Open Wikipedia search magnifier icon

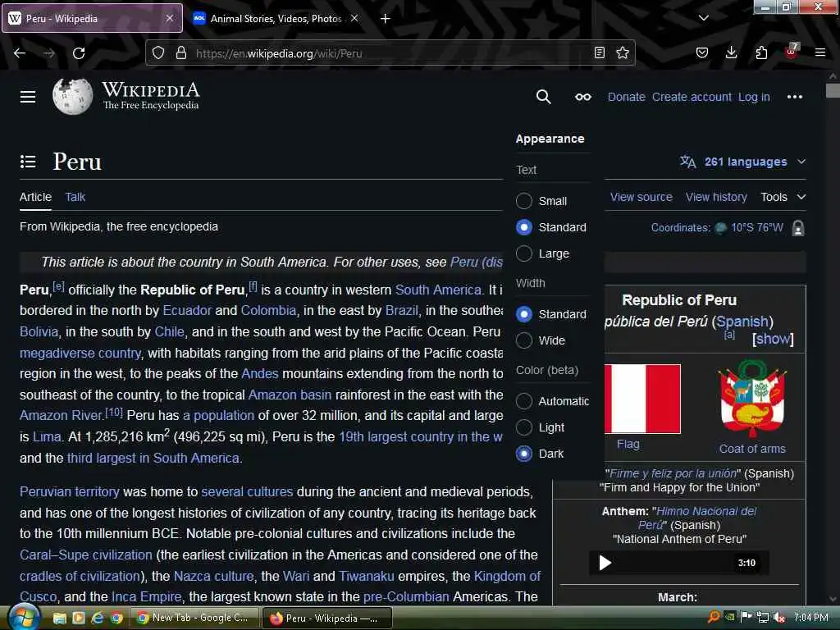(x=543, y=97)
